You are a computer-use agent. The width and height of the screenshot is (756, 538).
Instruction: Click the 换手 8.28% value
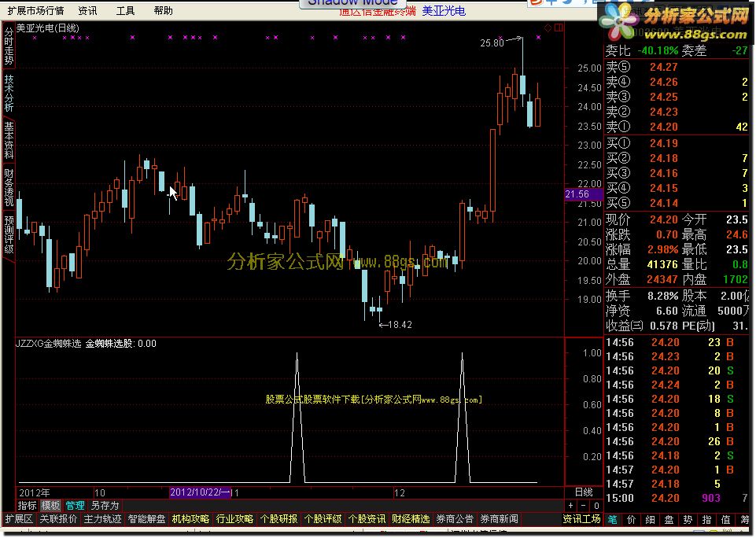662,296
